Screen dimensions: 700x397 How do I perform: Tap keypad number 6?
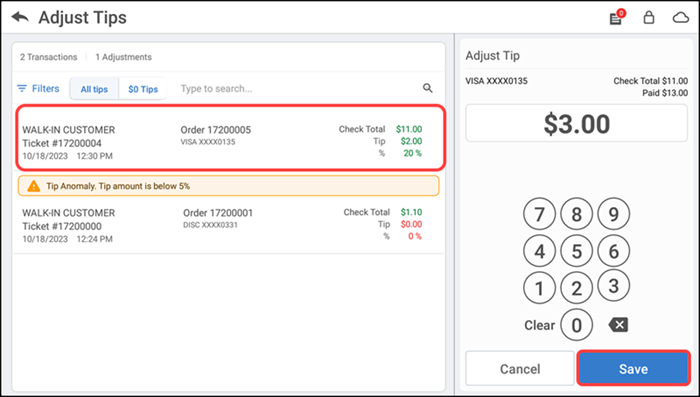click(x=613, y=251)
